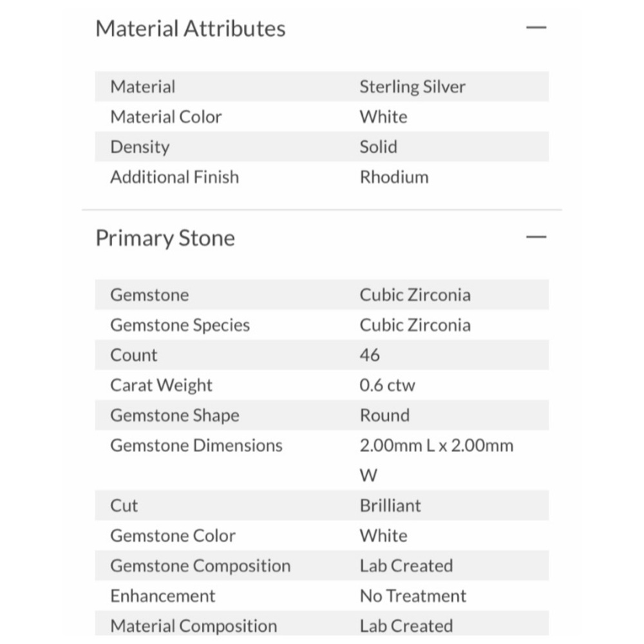Viewport: 644px width, 644px height.
Task: Click the 0.6 ctw carat weight
Action: (387, 385)
